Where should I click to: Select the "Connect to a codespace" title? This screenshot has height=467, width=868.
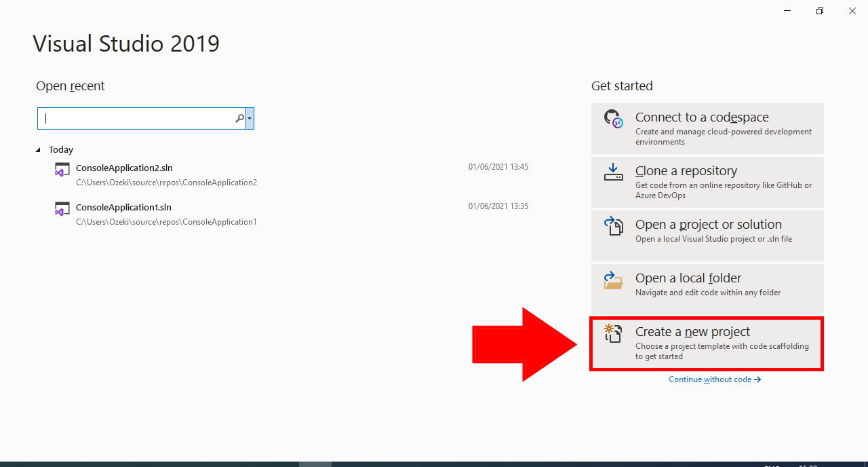pyautogui.click(x=702, y=117)
